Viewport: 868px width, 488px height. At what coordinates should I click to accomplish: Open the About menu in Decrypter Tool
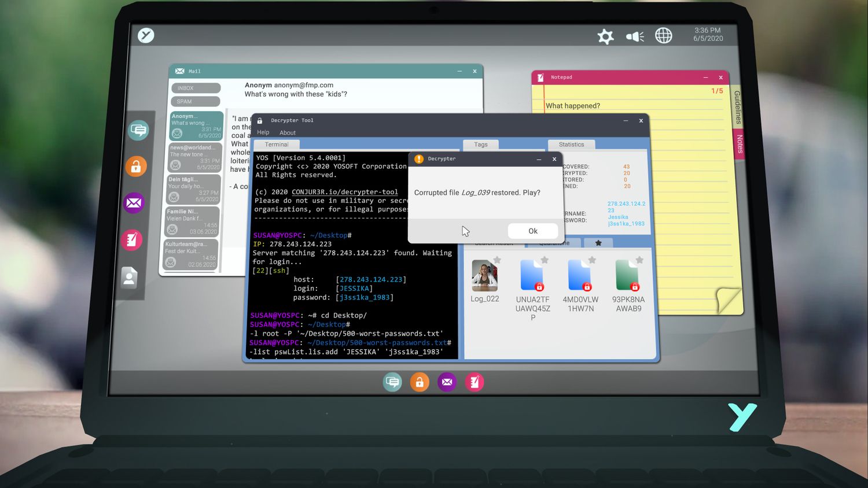click(x=288, y=133)
